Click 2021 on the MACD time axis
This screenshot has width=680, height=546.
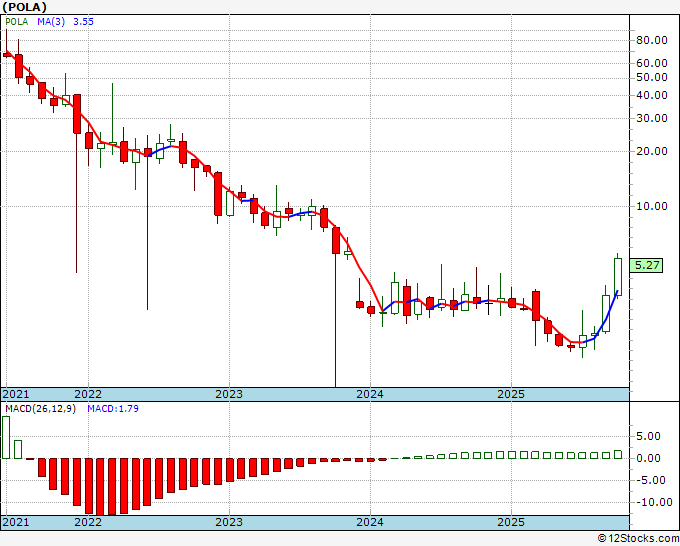click(x=16, y=522)
